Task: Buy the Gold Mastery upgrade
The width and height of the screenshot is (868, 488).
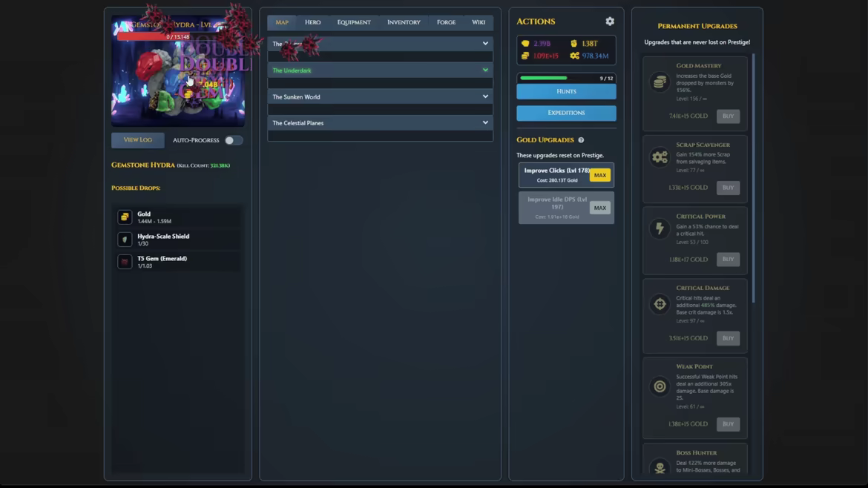Action: pos(728,116)
